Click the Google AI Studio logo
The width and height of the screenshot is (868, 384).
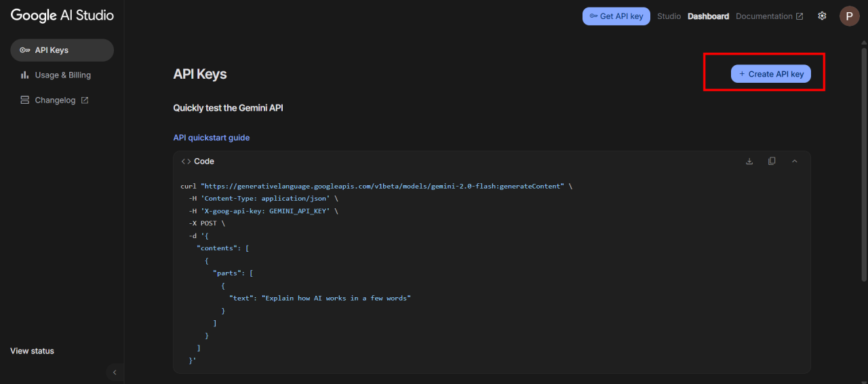click(62, 16)
